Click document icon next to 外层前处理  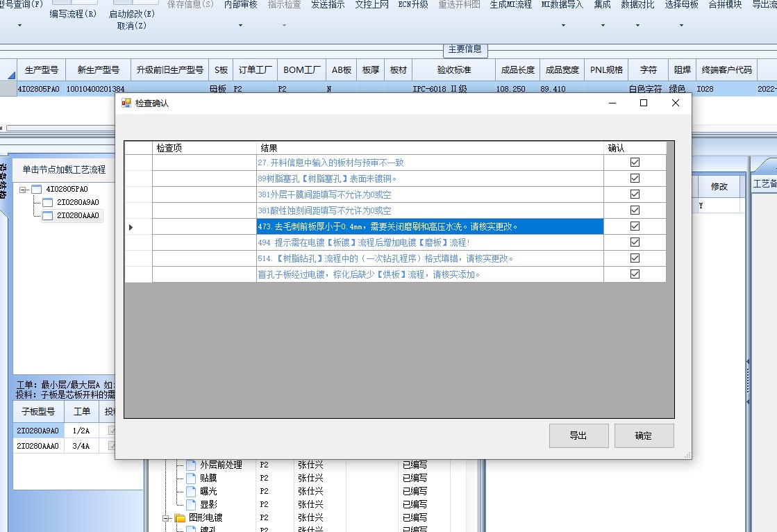191,465
